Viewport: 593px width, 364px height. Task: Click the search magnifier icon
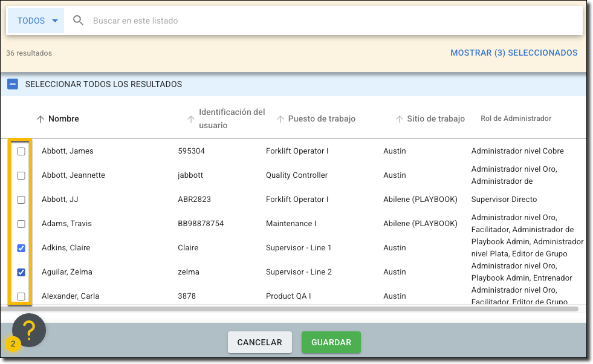point(78,21)
